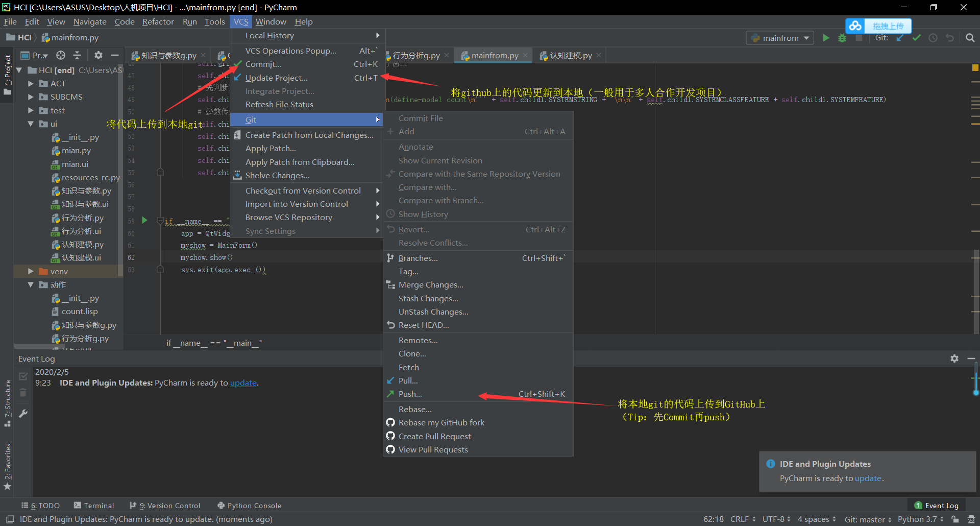Click the tool window toggle at bottom-left corner
Screen dimensions: 980x526
pos(10,519)
